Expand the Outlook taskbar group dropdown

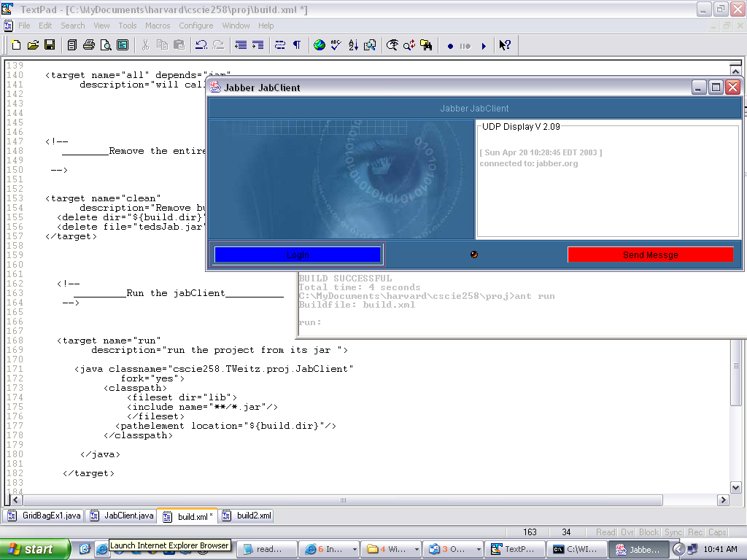479,550
